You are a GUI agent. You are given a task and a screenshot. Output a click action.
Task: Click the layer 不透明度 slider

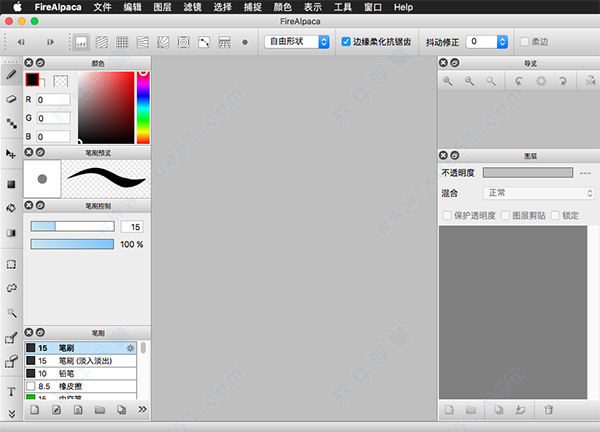click(528, 173)
